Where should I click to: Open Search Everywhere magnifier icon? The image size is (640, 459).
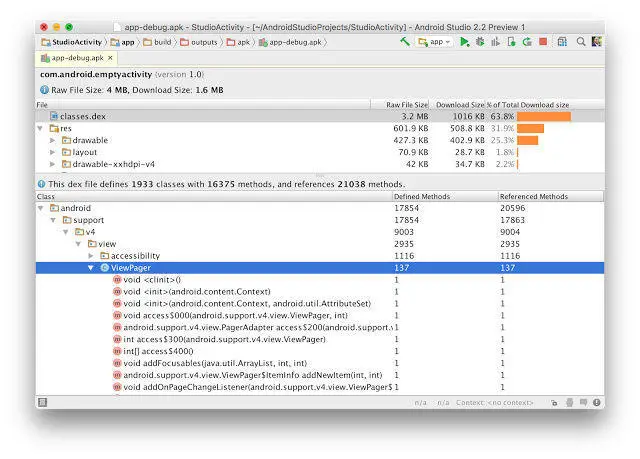coord(581,42)
